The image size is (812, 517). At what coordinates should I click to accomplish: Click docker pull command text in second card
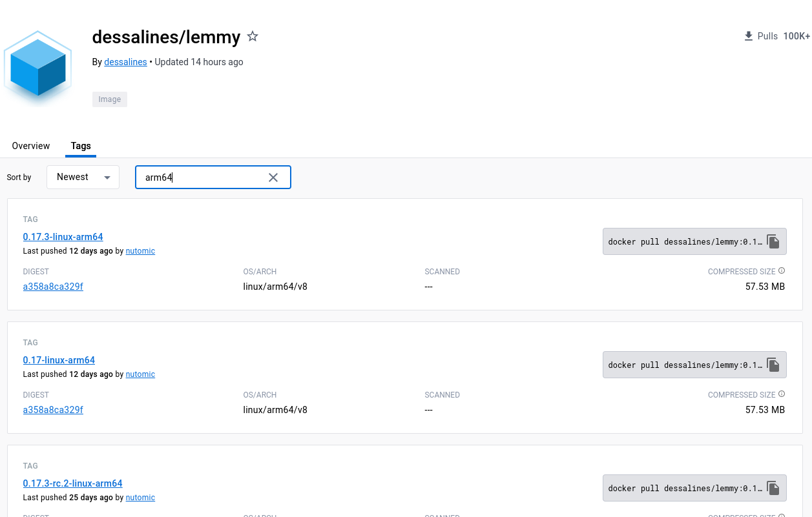click(x=685, y=365)
